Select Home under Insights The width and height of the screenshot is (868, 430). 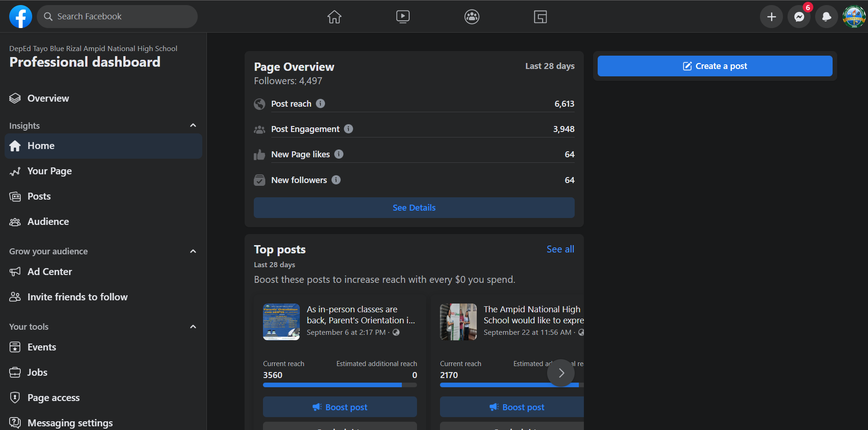(103, 146)
